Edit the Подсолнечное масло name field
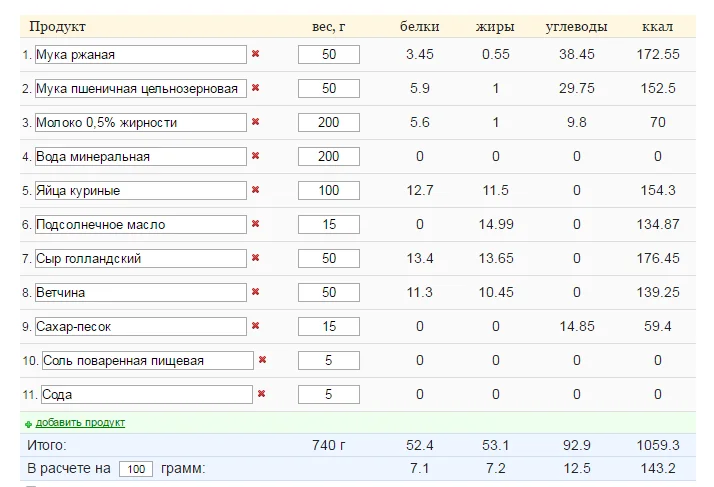The image size is (714, 487). (141, 225)
